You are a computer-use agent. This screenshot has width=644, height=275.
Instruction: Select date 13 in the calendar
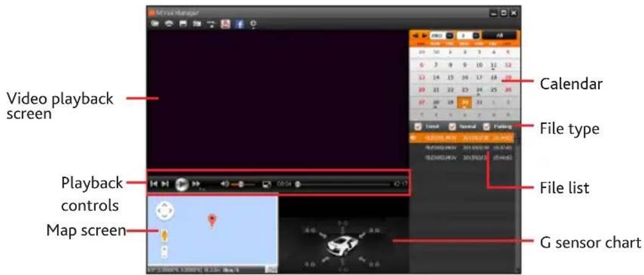(x=421, y=77)
